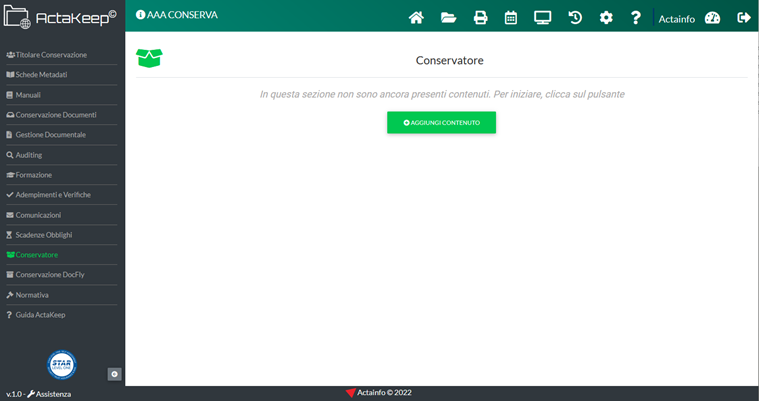Viewport: 759px width, 401px height.
Task: Click the logout arrow icon
Action: point(743,17)
